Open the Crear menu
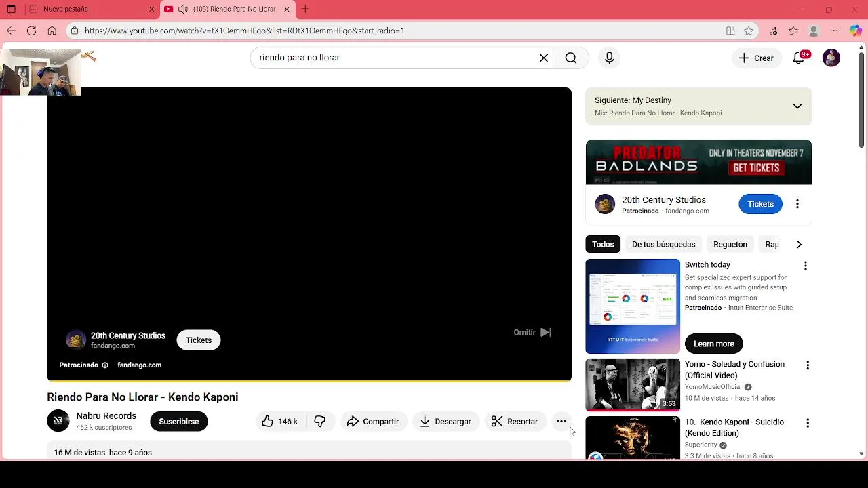The image size is (868, 488). click(x=756, y=58)
